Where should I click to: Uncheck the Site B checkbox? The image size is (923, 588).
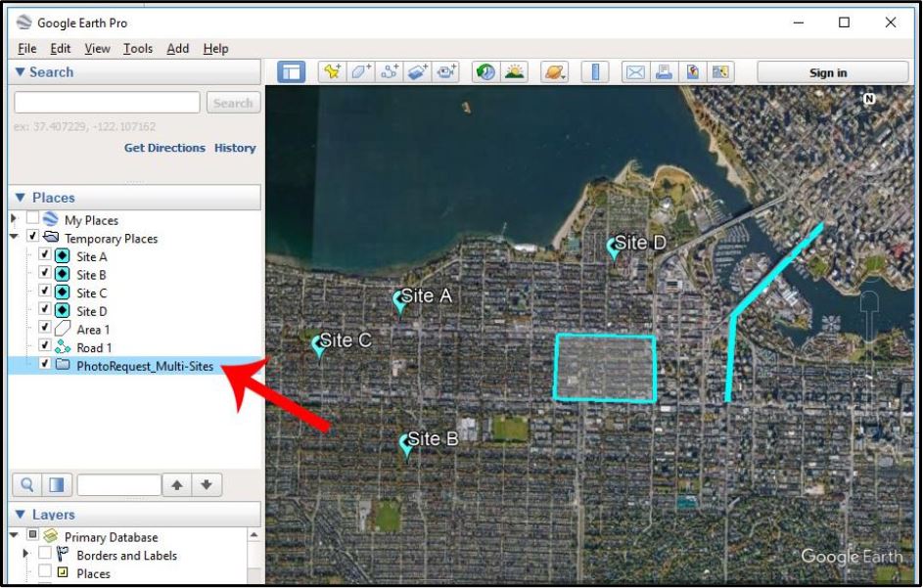coord(45,273)
